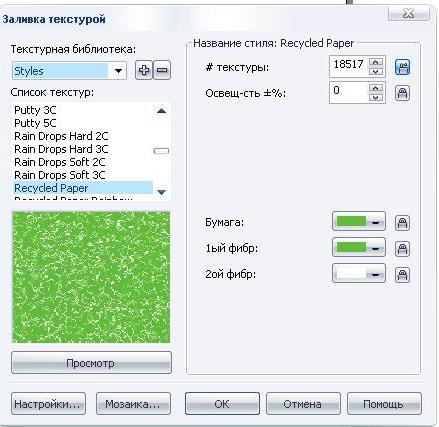This screenshot has height=427, width=439.
Task: Open help with the Помощь button
Action: 384,404
